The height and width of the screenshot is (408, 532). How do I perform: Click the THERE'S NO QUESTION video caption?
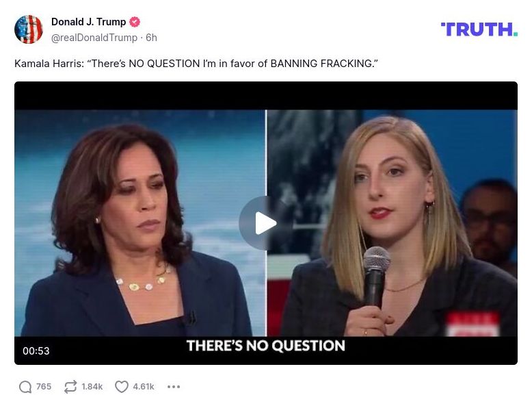(x=266, y=346)
